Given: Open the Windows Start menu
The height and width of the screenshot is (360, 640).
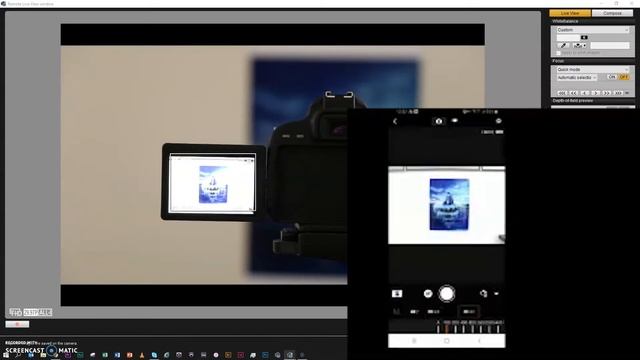Looking at the screenshot, I should coord(6,355).
